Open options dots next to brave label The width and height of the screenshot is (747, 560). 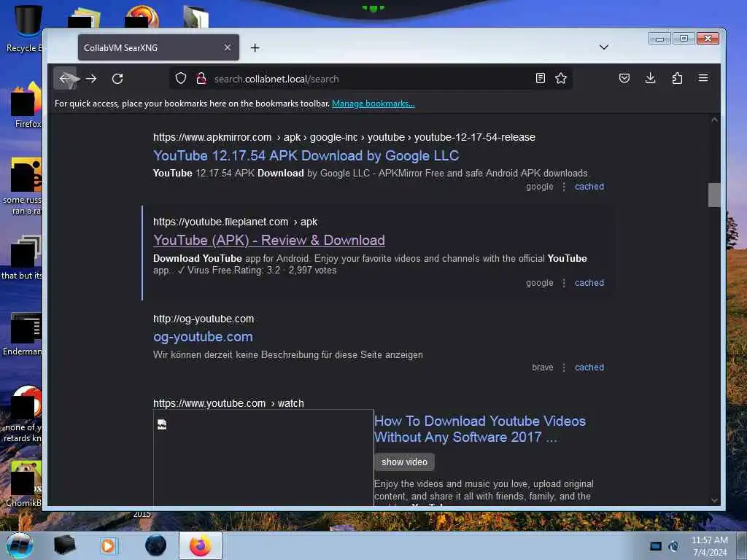coord(564,367)
